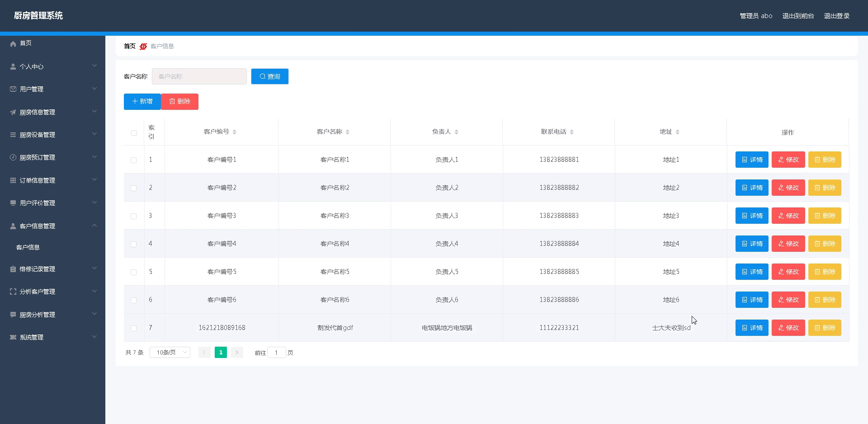Sort 客户编号 column using its sort arrows
This screenshot has width=868, height=424.
(234, 132)
